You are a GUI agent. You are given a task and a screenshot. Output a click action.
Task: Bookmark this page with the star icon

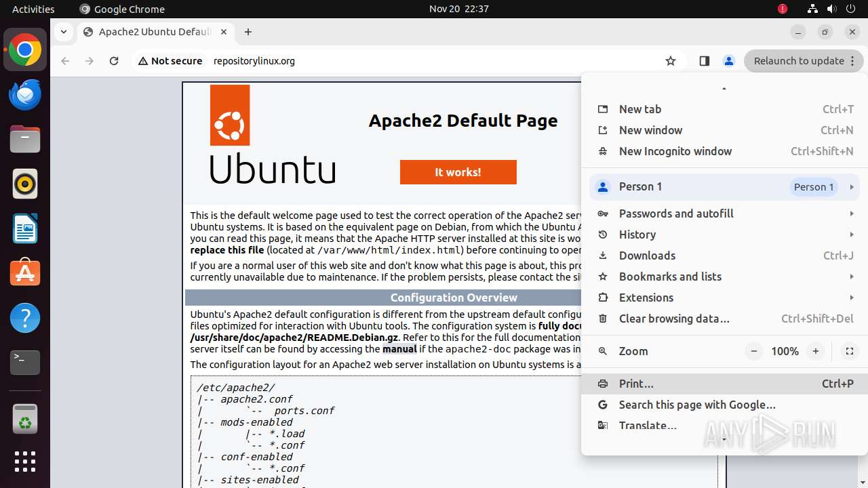(671, 61)
